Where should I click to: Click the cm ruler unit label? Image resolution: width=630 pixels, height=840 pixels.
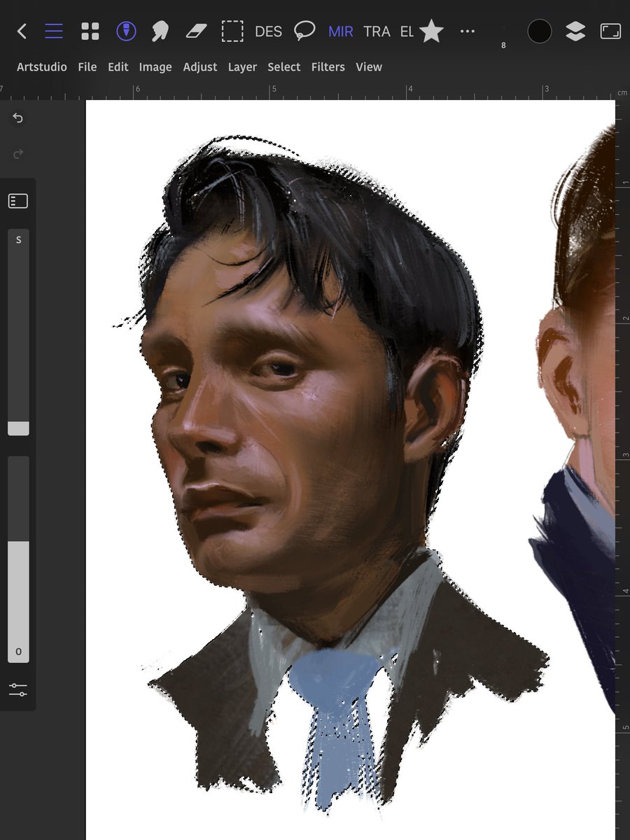(x=622, y=93)
